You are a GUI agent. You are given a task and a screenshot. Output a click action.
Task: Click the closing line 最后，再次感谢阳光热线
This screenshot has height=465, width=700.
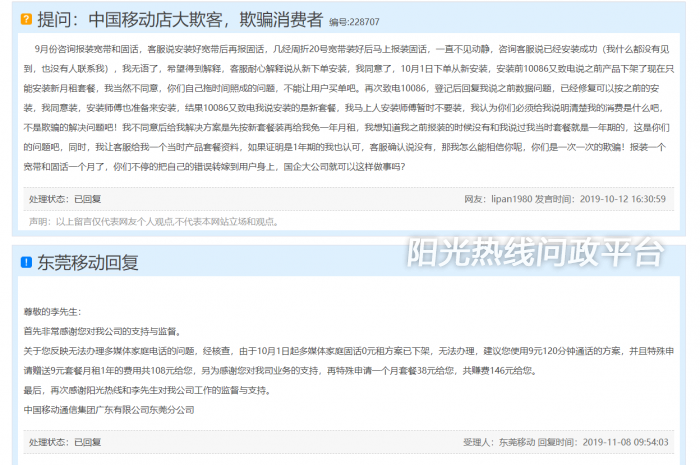click(x=147, y=390)
